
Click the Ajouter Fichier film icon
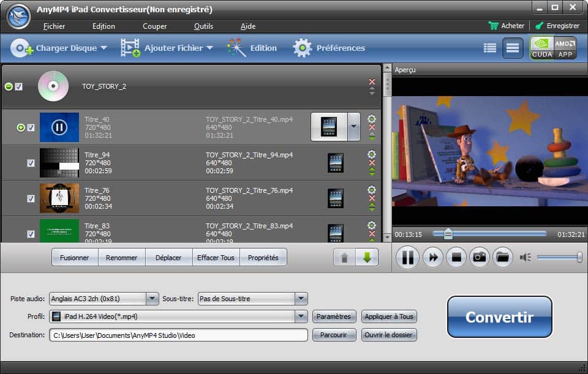click(130, 48)
